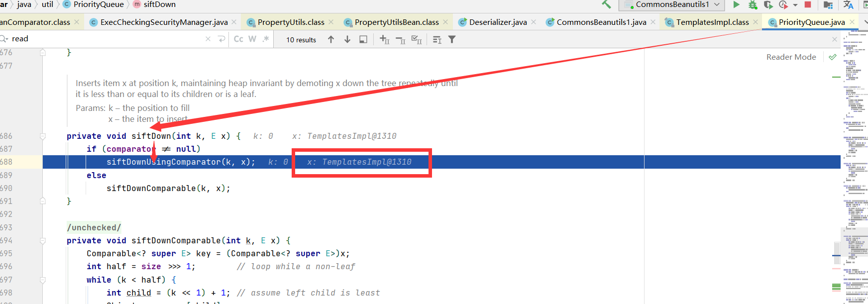Open the CommonsBeanutils1.java editor tab

tap(601, 22)
